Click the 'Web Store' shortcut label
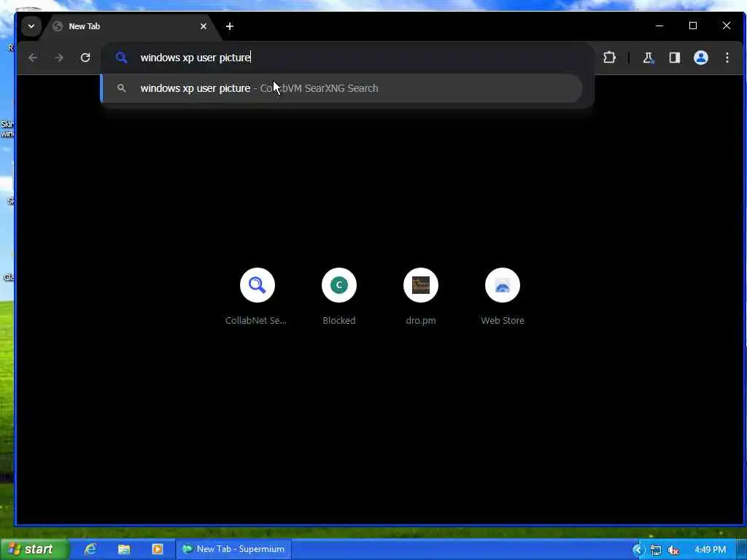Viewport: 747px width, 560px height. [x=503, y=321]
